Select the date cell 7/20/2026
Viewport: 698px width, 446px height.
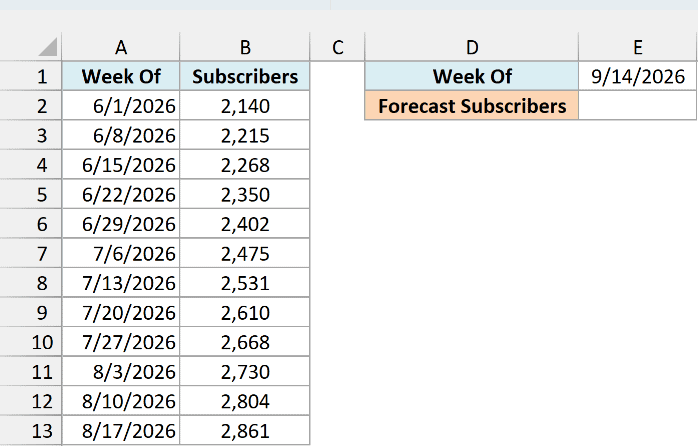(x=121, y=312)
